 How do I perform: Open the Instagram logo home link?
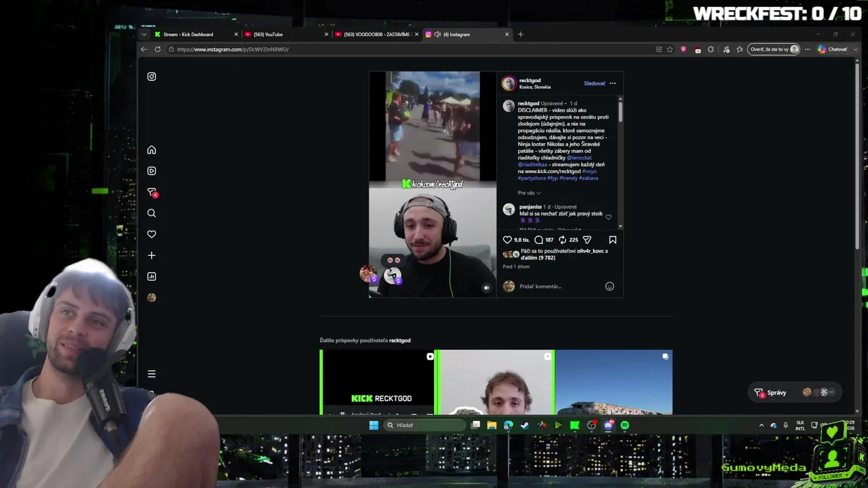coord(152,77)
